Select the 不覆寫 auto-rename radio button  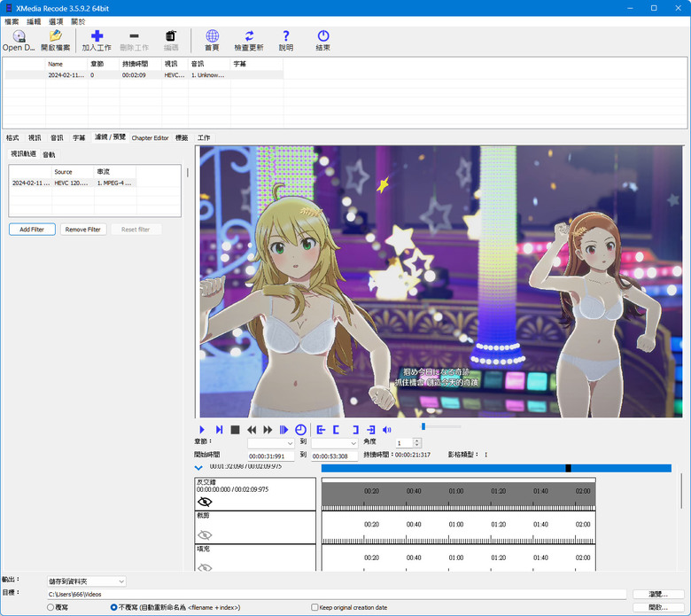(113, 607)
